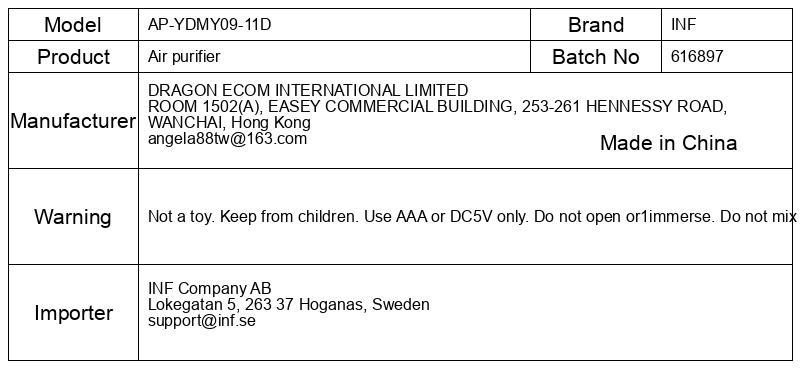
Task: Click the Brand label cell
Action: [x=596, y=24]
